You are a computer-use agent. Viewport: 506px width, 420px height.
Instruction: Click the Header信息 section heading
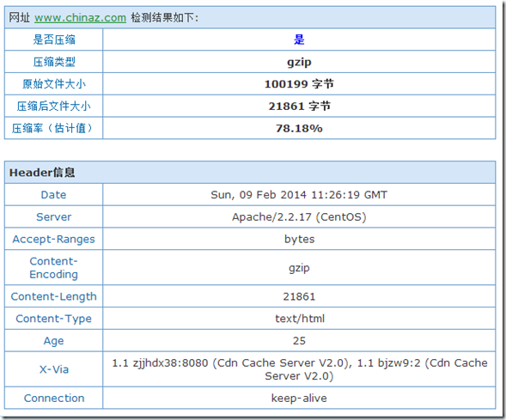(x=42, y=173)
